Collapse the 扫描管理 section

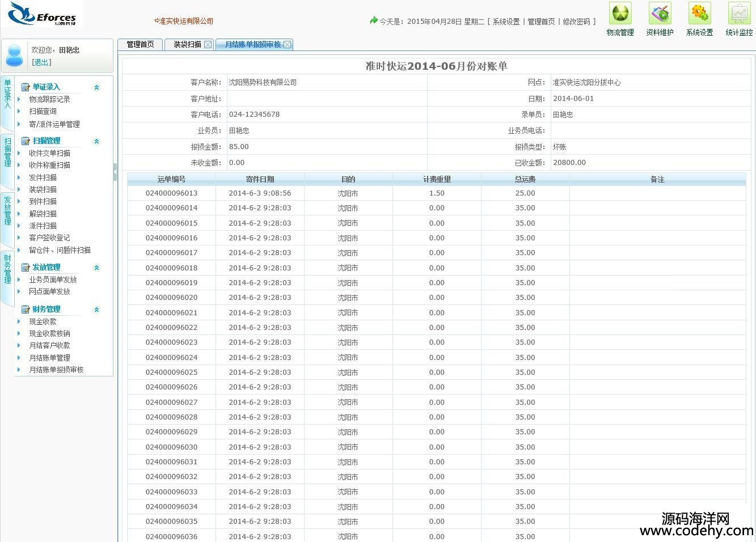96,141
